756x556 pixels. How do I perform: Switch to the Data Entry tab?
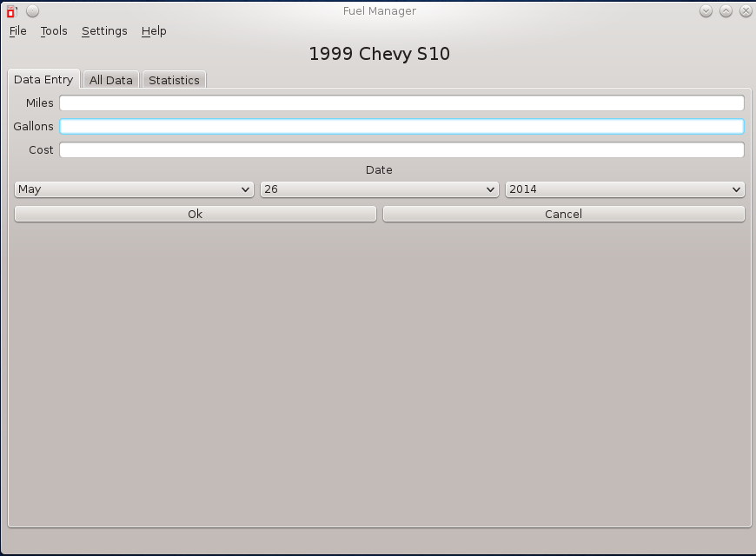(x=43, y=80)
